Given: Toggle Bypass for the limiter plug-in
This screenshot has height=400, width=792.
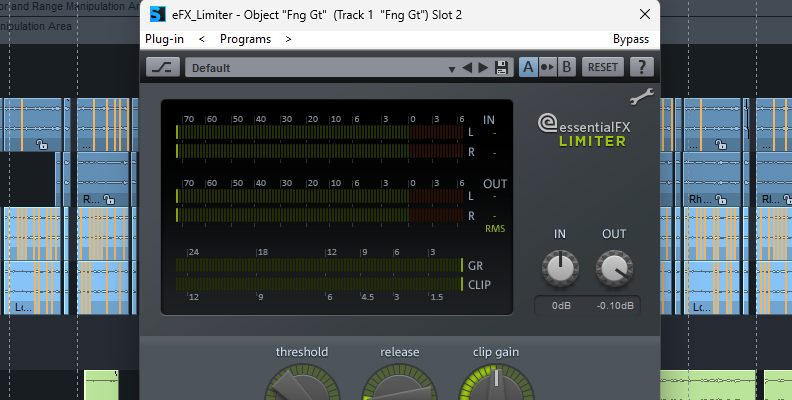Looking at the screenshot, I should (x=630, y=39).
